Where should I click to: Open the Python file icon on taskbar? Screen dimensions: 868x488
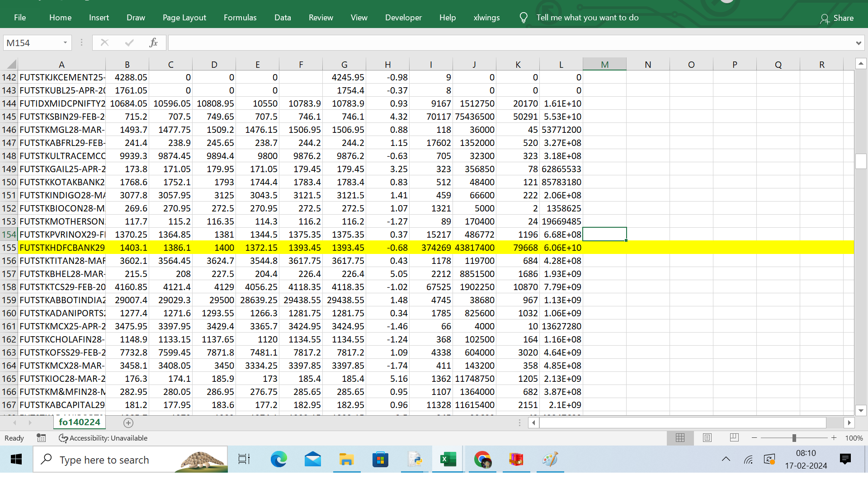[x=414, y=460]
